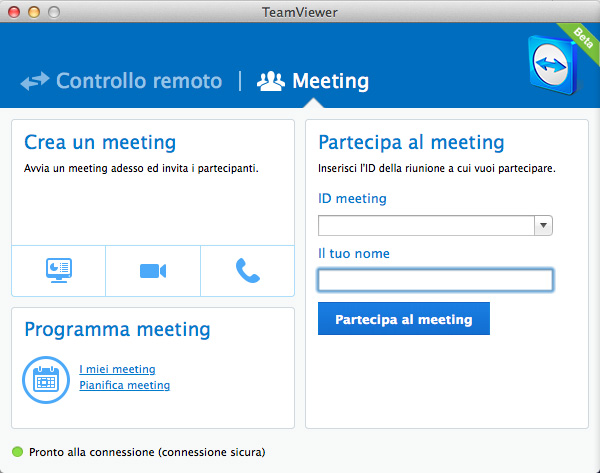Click the TeamViewer logo icon in the header
Screen dimensions: 600x473
(x=552, y=64)
